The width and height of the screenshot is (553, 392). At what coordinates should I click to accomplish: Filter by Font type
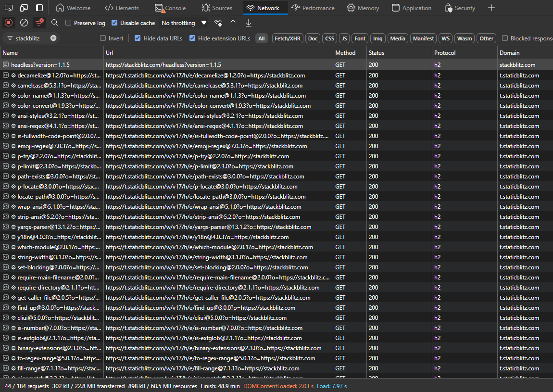pyautogui.click(x=360, y=38)
